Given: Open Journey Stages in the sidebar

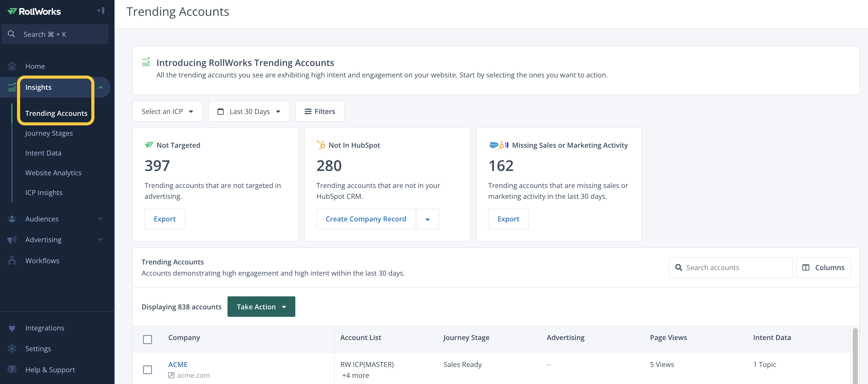Looking at the screenshot, I should 49,133.
